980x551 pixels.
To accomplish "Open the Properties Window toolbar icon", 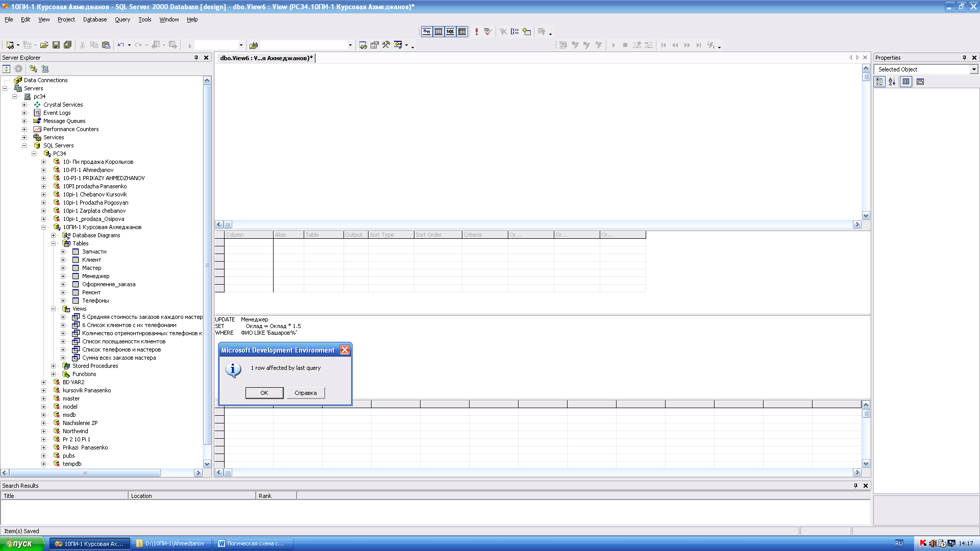I will (x=375, y=45).
